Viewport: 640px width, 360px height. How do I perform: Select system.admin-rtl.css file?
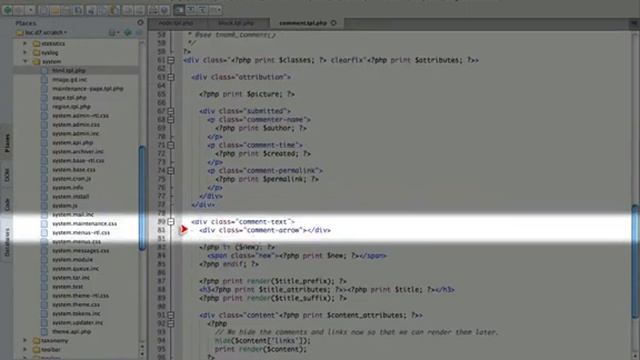pyautogui.click(x=80, y=116)
